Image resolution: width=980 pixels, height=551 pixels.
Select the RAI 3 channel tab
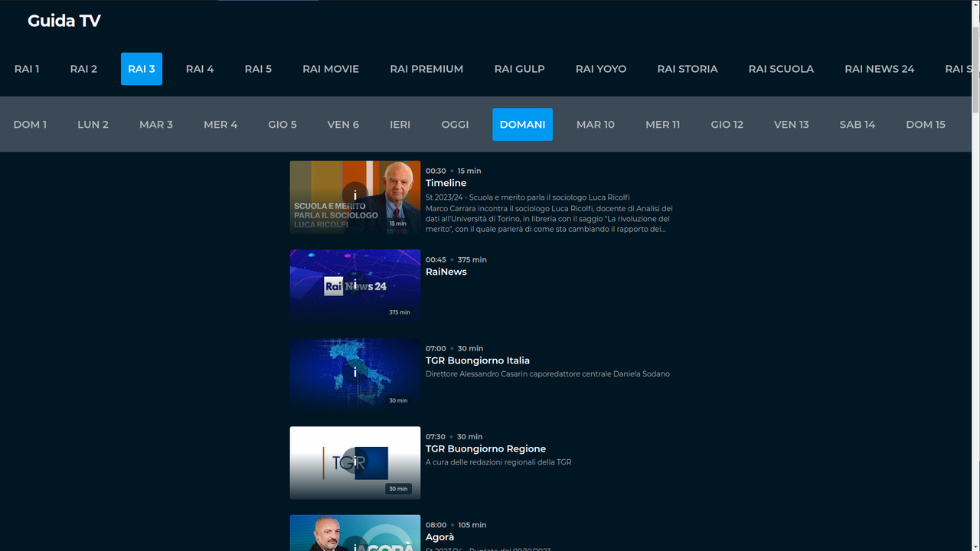tap(142, 69)
